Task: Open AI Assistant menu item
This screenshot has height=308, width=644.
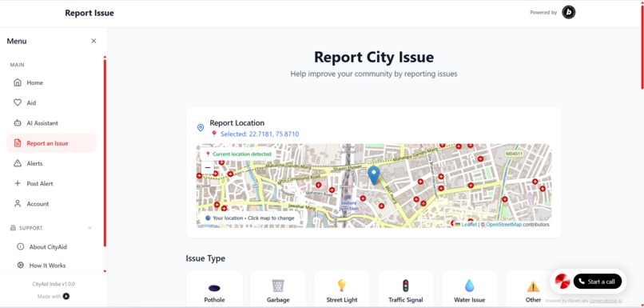Action: [x=51, y=123]
